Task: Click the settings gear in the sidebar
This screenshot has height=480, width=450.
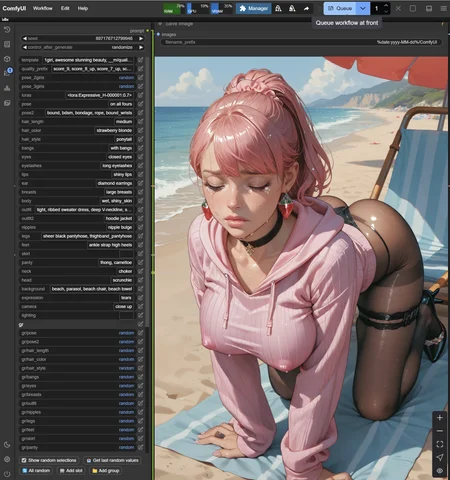Action: [x=7, y=459]
